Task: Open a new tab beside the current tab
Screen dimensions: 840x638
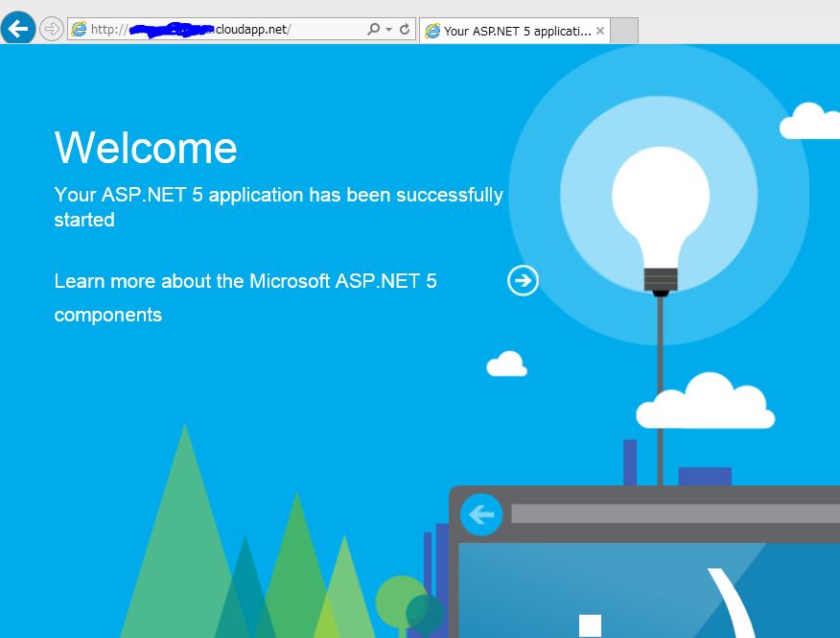Action: pyautogui.click(x=624, y=31)
